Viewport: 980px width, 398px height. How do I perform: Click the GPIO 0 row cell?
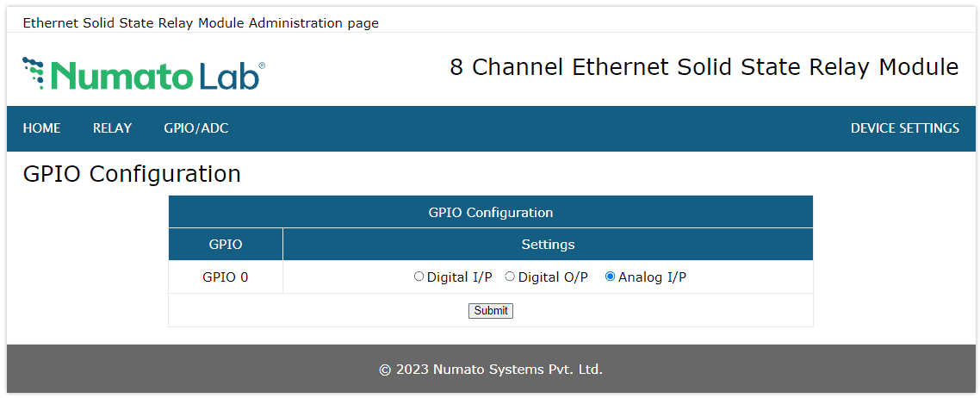tap(226, 277)
